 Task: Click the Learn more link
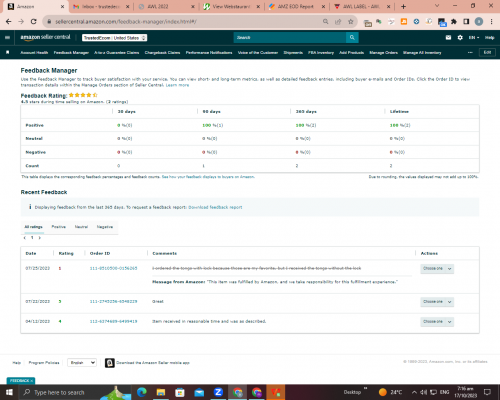click(x=177, y=85)
